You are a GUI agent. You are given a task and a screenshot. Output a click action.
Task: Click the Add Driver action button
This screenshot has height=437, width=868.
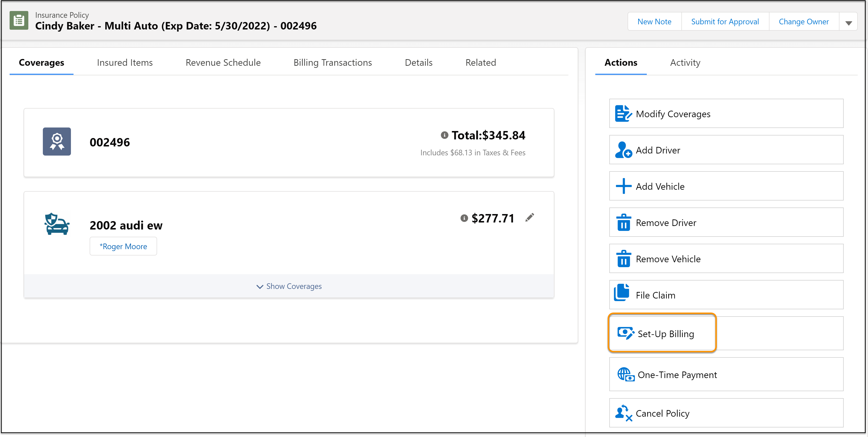726,150
